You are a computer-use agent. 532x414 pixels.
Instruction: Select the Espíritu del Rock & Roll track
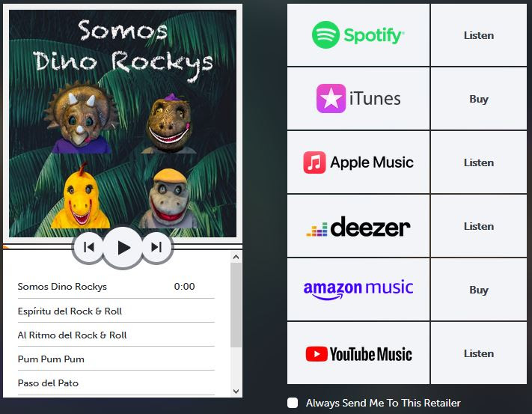[116, 311]
